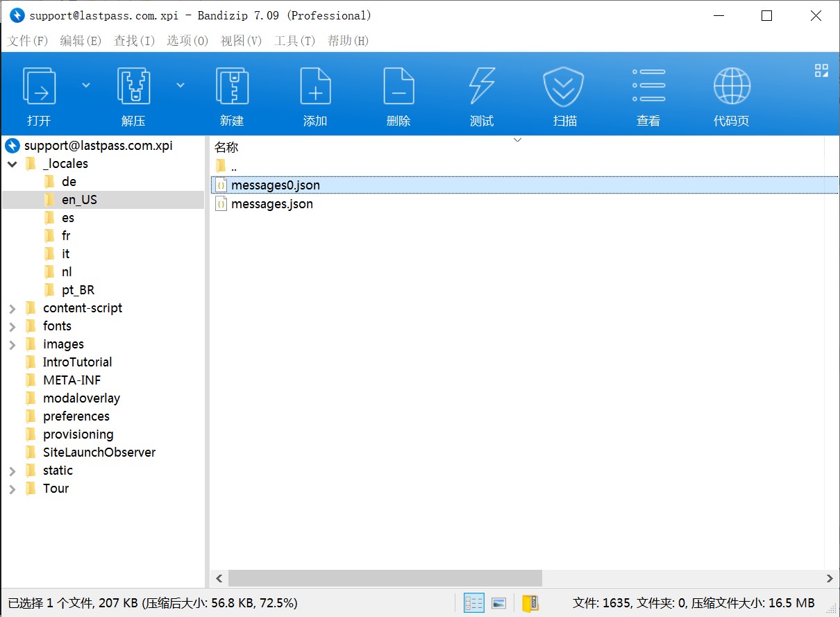The image size is (840, 617).
Task: Open the 编辑(E) menu
Action: click(x=81, y=41)
